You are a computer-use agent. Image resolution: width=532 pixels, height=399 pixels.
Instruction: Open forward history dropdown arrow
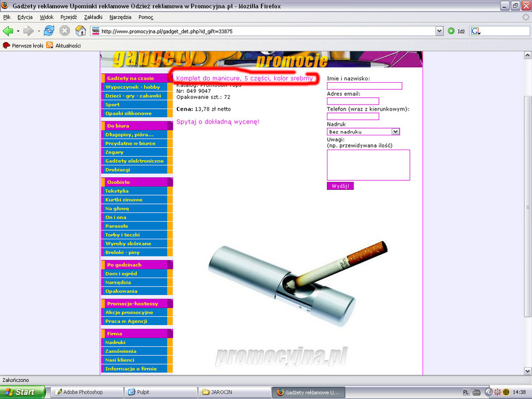(38, 31)
